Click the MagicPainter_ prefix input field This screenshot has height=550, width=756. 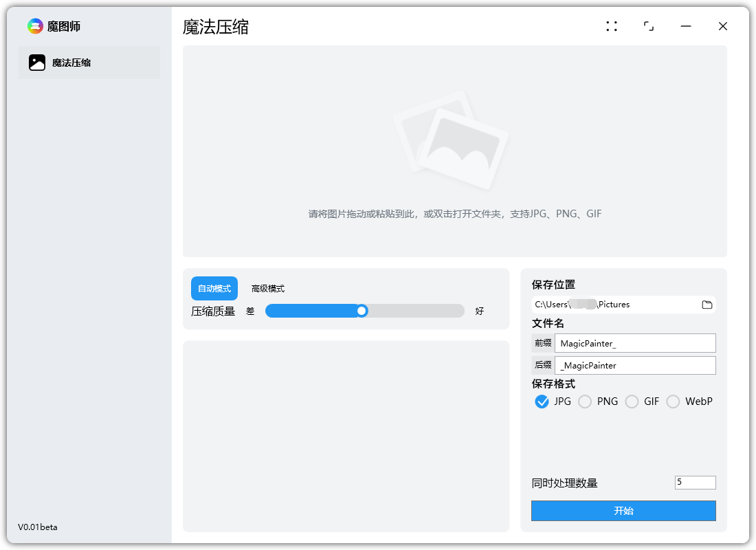point(634,343)
